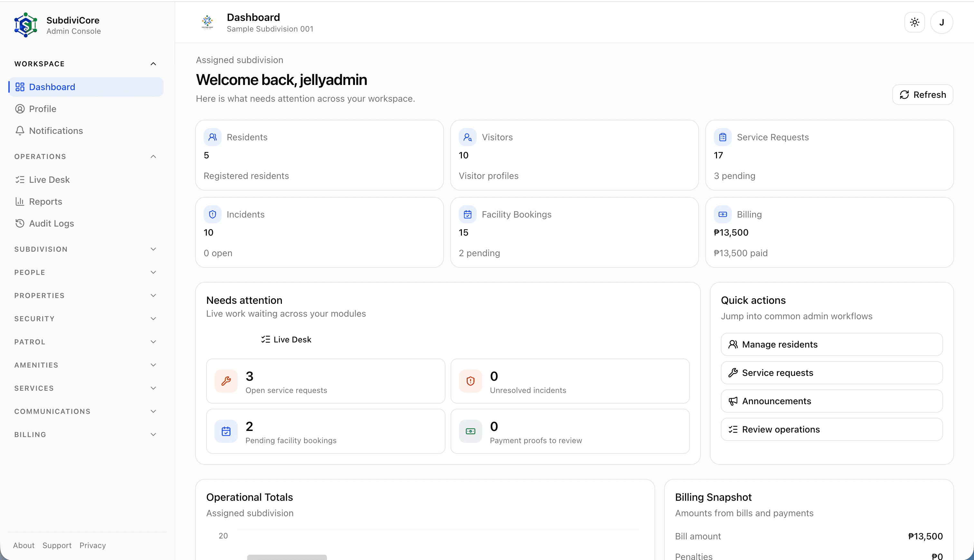Viewport: 974px width, 560px height.
Task: Toggle the light/dark theme sun icon
Action: [x=915, y=22]
